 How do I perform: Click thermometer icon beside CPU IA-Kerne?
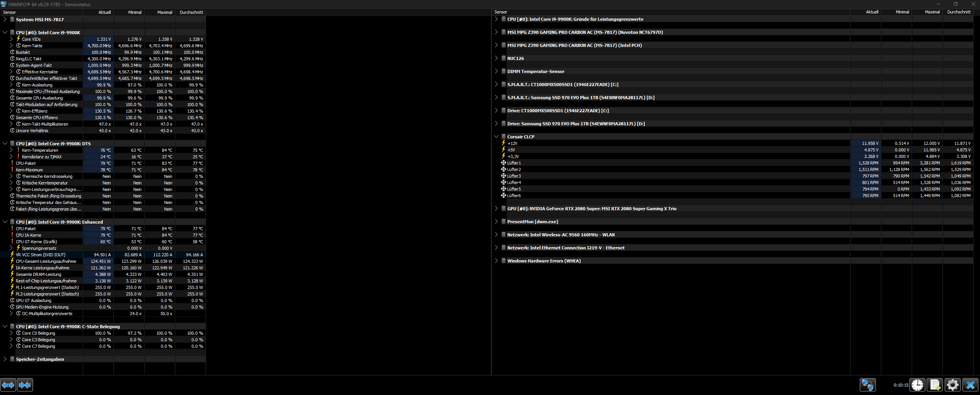tap(12, 235)
